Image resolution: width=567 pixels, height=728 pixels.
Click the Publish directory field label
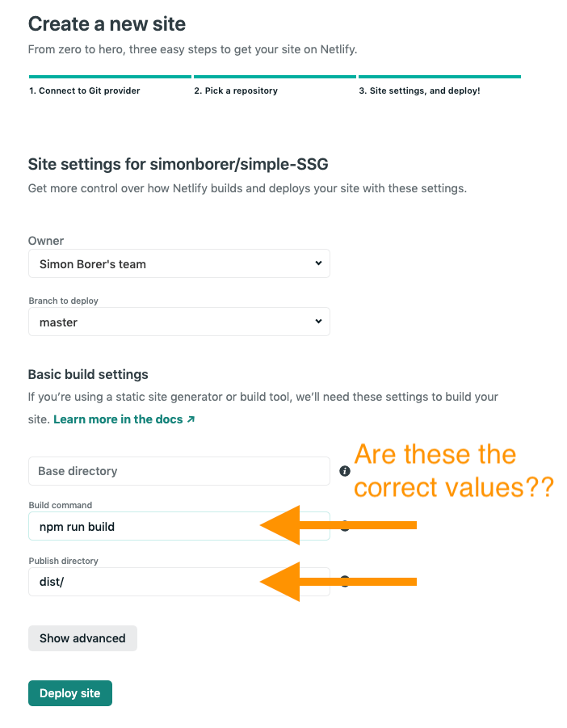coord(64,561)
